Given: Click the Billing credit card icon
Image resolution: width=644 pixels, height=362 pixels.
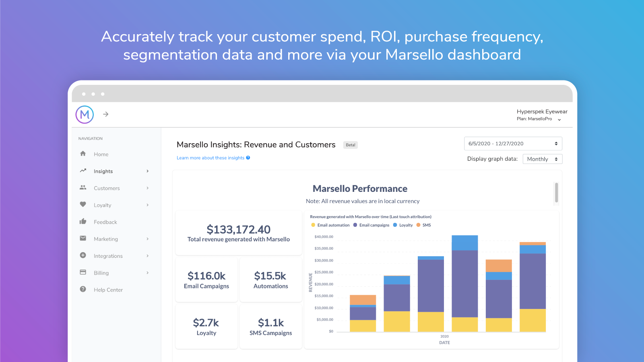Looking at the screenshot, I should pos(83,272).
